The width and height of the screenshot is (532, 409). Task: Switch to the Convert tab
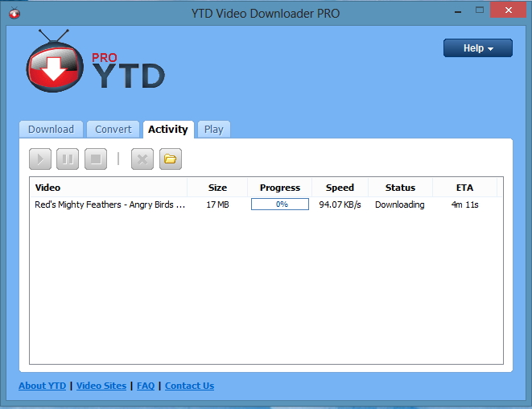113,130
